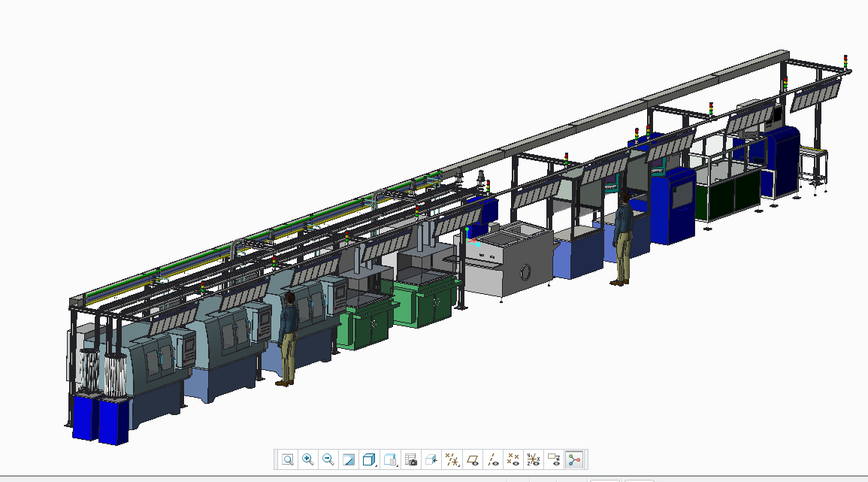Repaint the graphics window
Image resolution: width=868 pixels, height=482 pixels.
349,459
